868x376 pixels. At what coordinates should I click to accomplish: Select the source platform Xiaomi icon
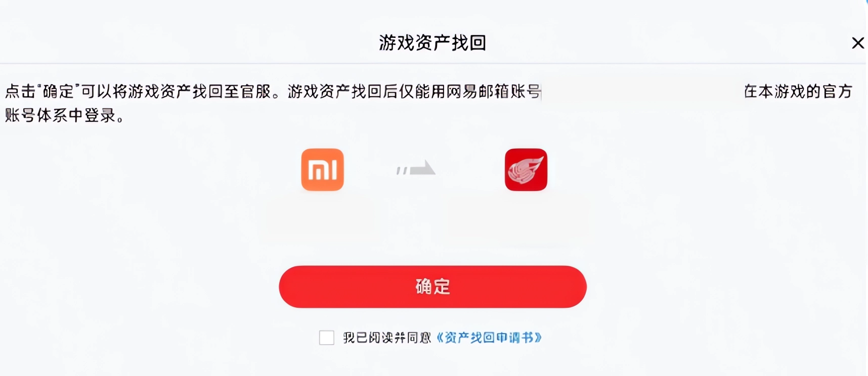click(x=322, y=170)
